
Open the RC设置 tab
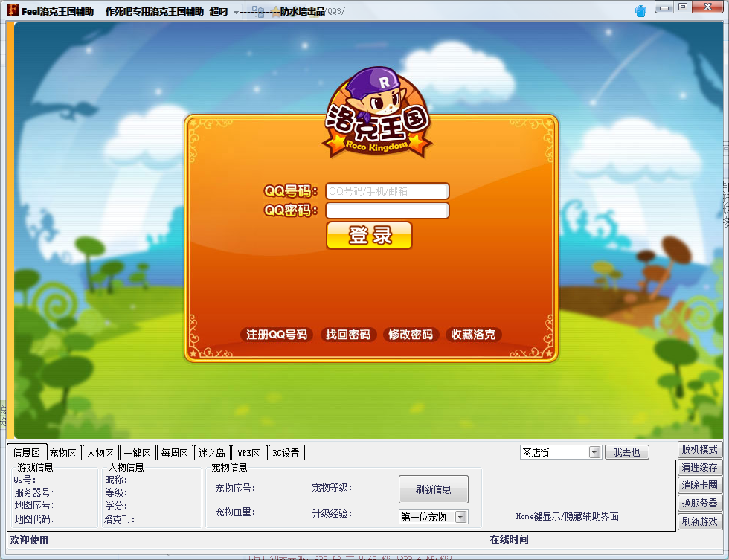286,453
